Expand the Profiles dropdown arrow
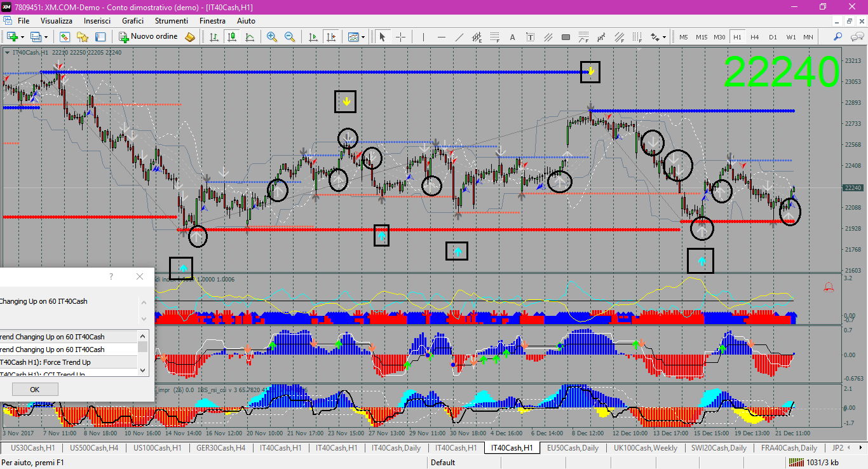868x469 pixels. [x=46, y=37]
